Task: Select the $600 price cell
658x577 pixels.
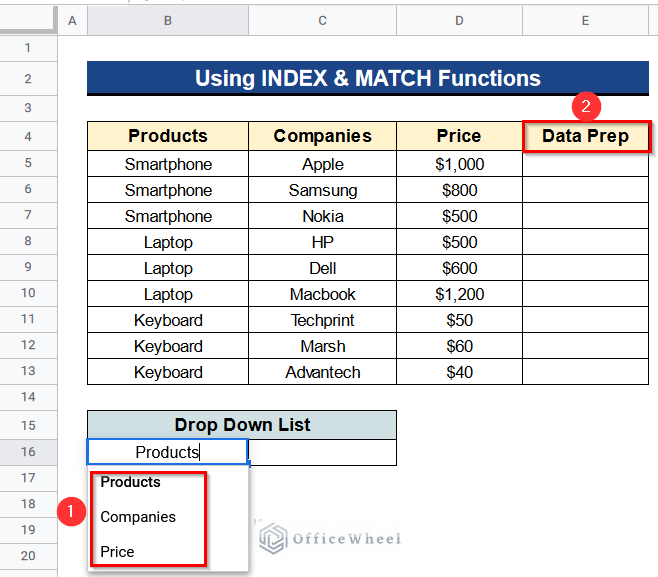Action: (460, 268)
